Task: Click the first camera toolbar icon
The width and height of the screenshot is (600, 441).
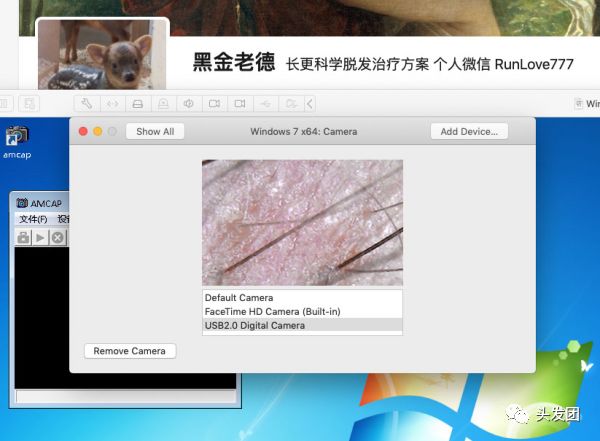Action: [214, 103]
